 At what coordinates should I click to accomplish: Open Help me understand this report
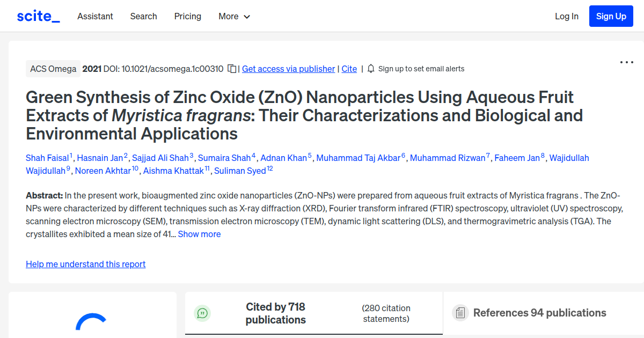(85, 264)
